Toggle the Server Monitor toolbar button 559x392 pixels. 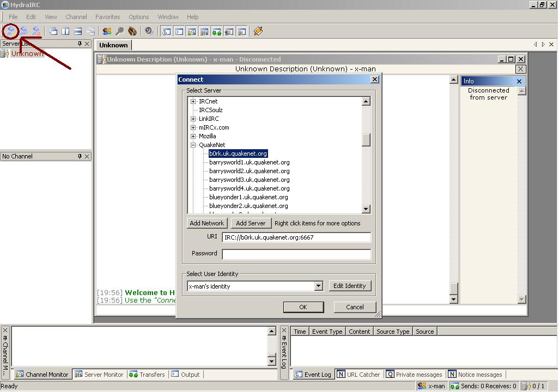coord(204,32)
